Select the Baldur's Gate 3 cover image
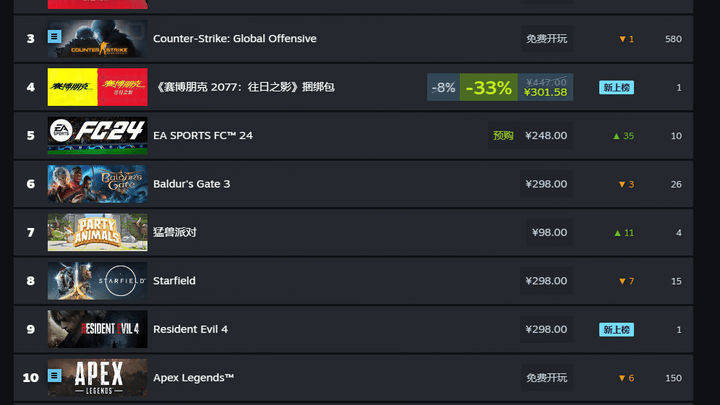The height and width of the screenshot is (405, 720). (x=97, y=184)
